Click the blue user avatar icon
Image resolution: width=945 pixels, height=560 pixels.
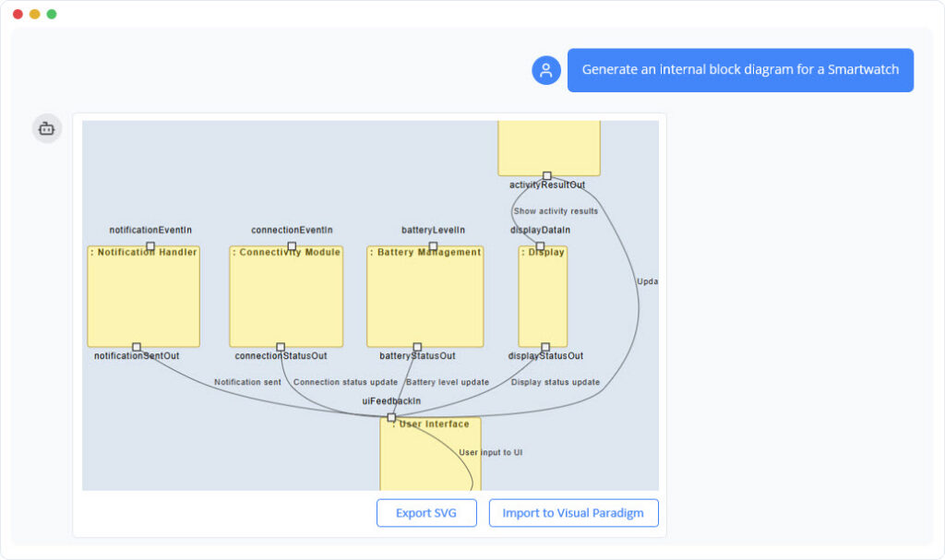pyautogui.click(x=545, y=70)
